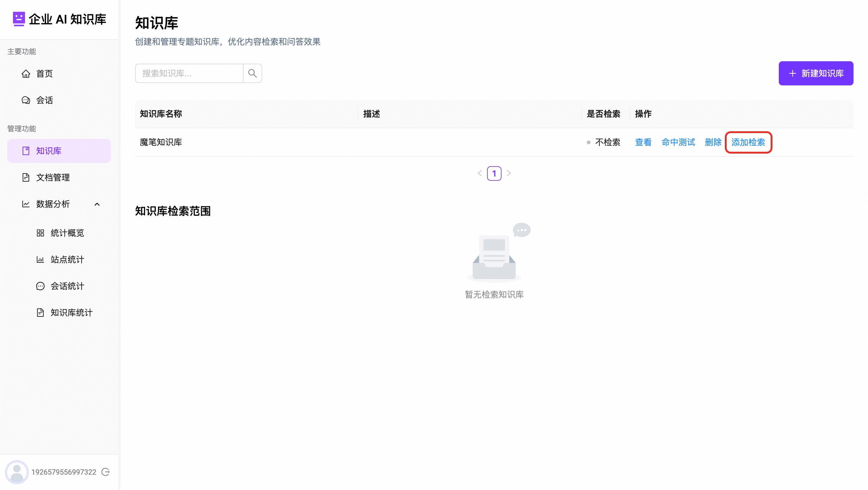868x490 pixels.
Task: Go to next page arrow
Action: 508,173
